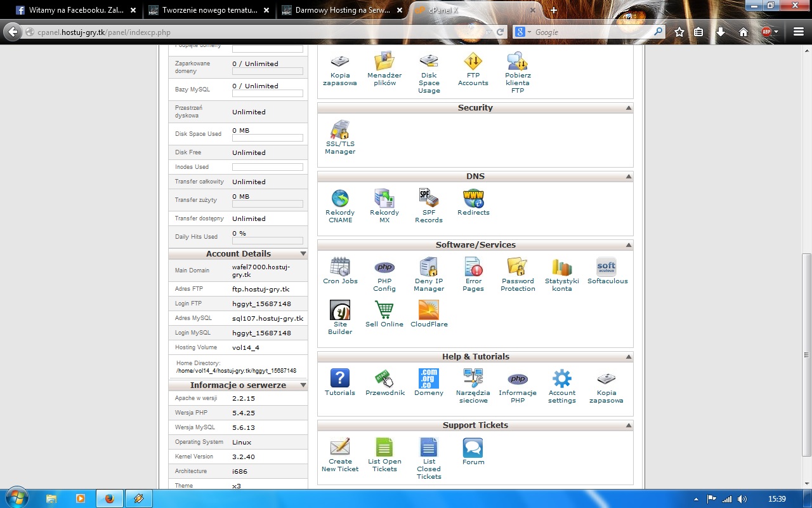Open Windows Media Player from taskbar
The width and height of the screenshot is (812, 508).
pos(80,498)
